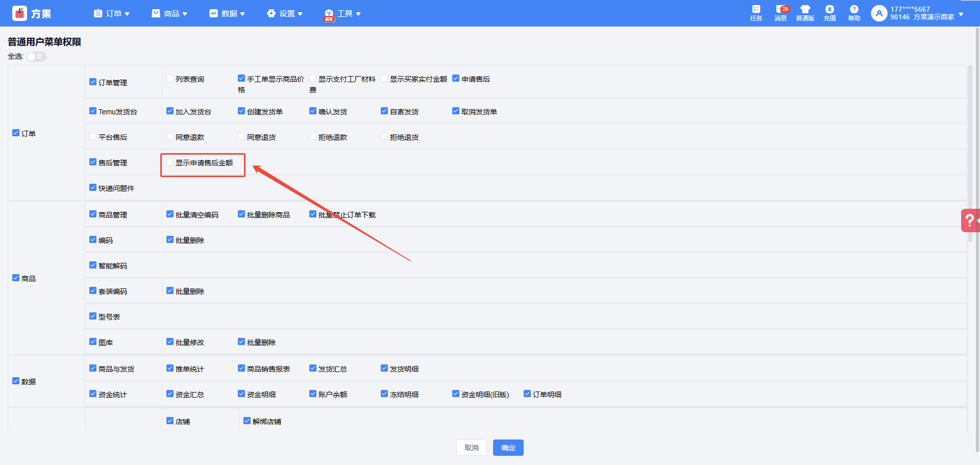Check the 拒绝退货 checkbox
This screenshot has height=465, width=980.
[x=384, y=137]
